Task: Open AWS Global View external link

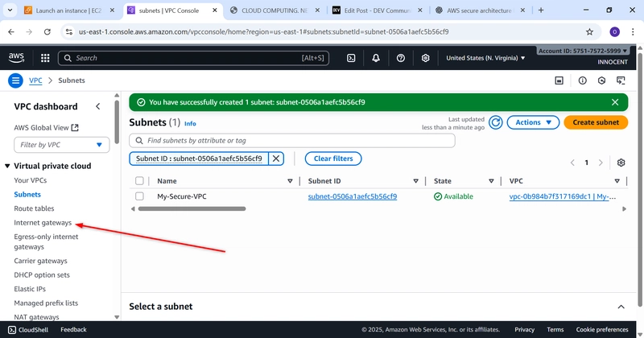Action: coord(46,128)
